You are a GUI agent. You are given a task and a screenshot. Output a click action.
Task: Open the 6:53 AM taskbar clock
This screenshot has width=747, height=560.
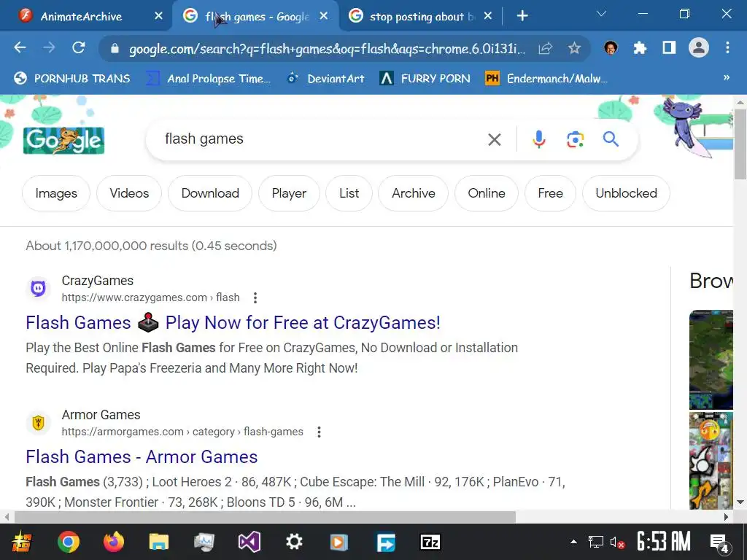[664, 542]
